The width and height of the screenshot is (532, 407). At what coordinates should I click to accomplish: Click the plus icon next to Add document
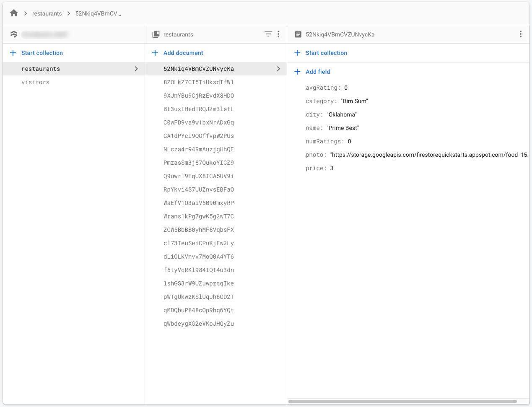(x=154, y=53)
